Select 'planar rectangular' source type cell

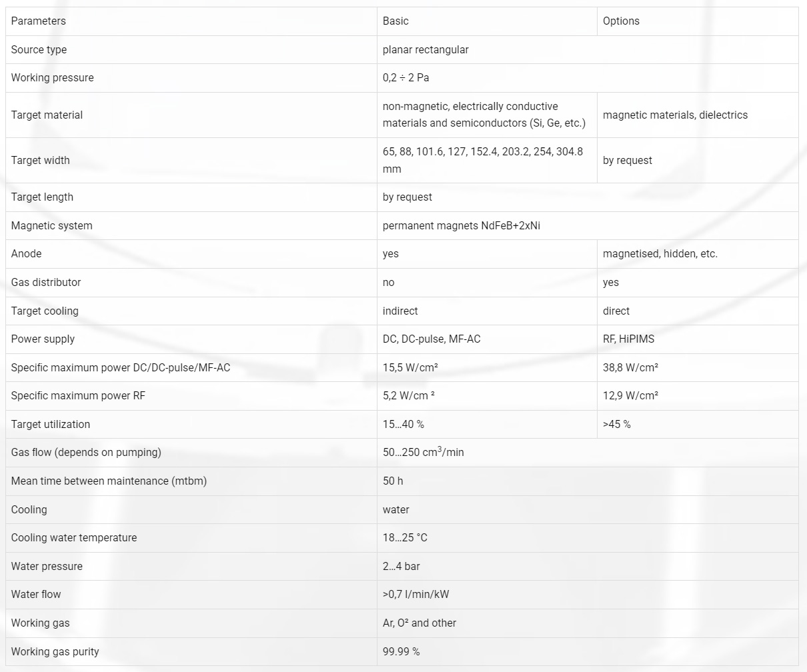[x=426, y=49]
